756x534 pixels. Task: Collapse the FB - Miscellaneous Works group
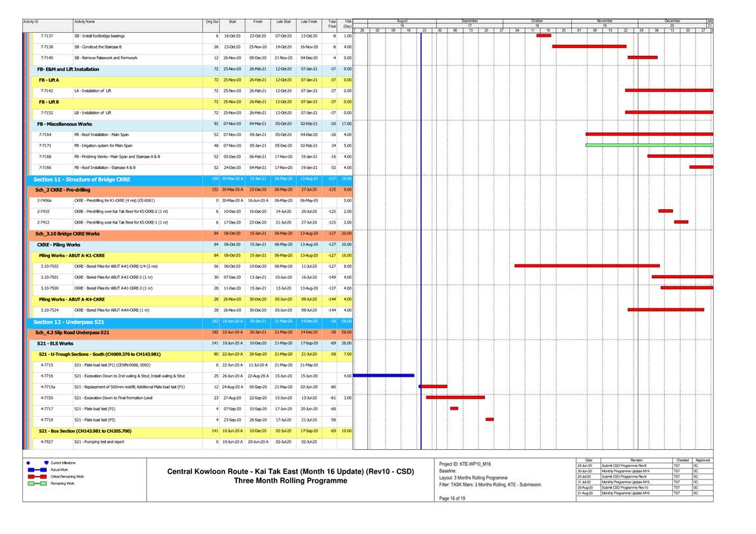pyautogui.click(x=64, y=124)
